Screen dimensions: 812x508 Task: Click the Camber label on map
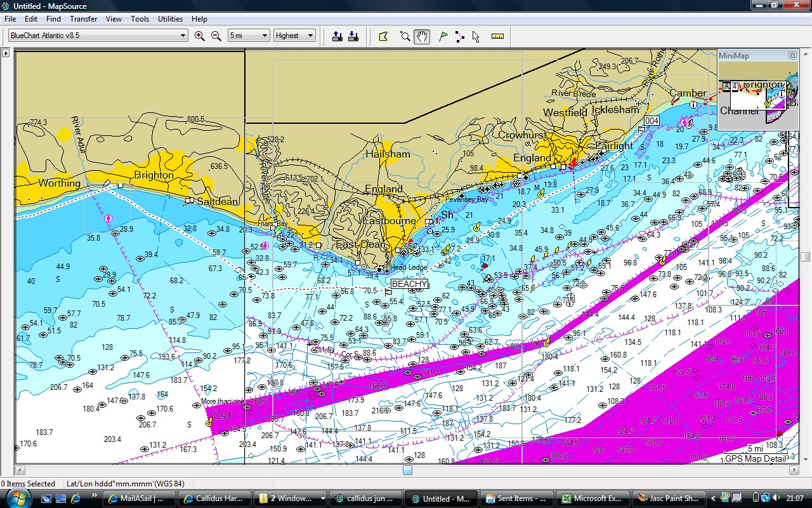[x=688, y=93]
